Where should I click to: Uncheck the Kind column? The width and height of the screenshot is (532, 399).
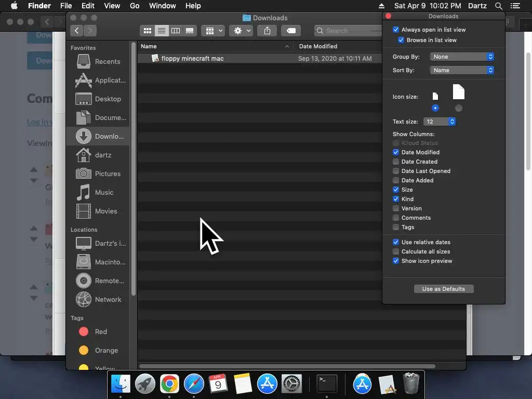(395, 199)
